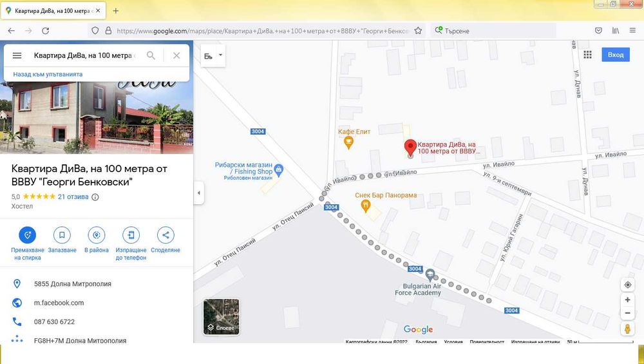Expand the input tools dropdown arrow

click(220, 55)
